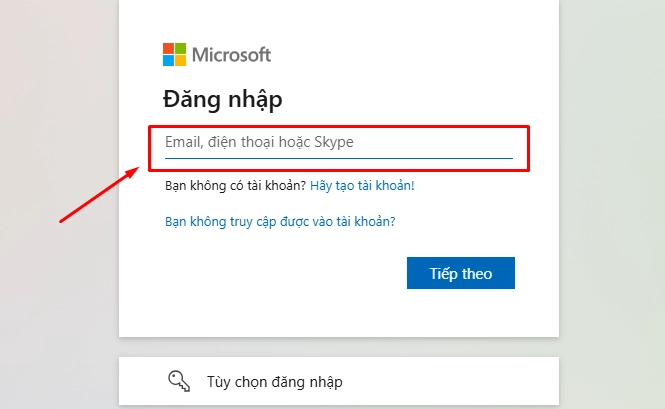Click the red highlight border around input
665x409 pixels.
pos(339,126)
